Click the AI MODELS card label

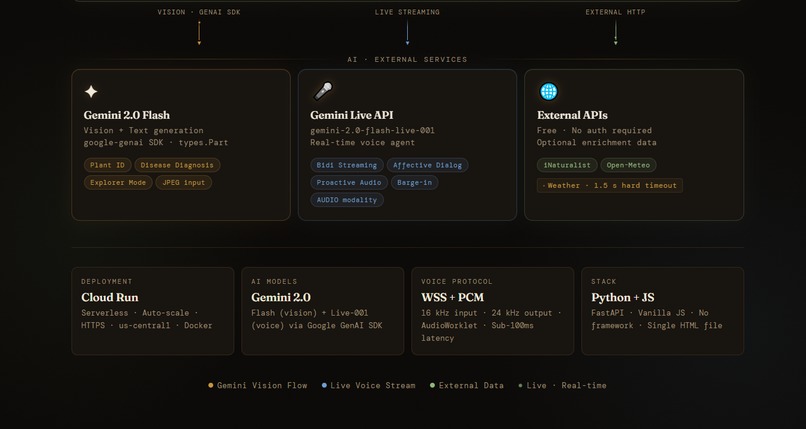tap(274, 282)
